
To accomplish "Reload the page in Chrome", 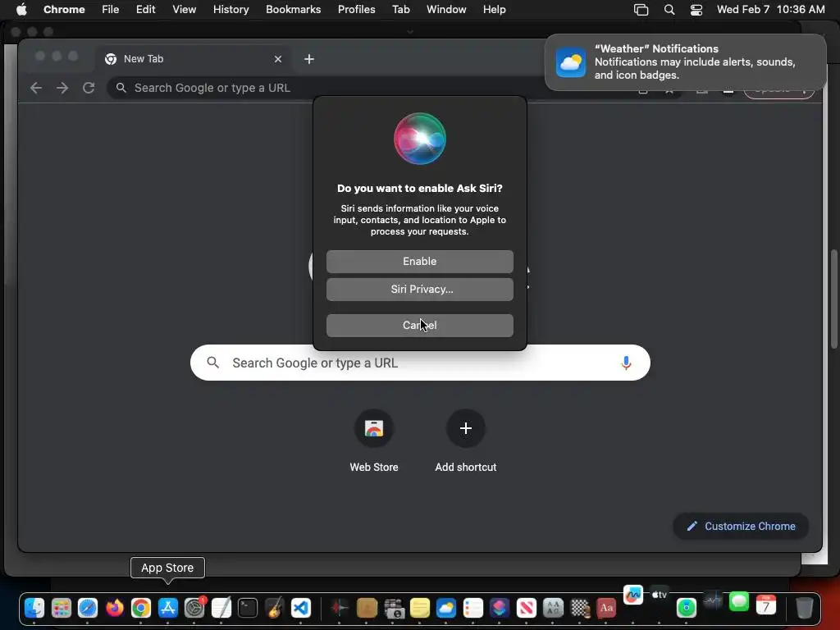I will [89, 88].
